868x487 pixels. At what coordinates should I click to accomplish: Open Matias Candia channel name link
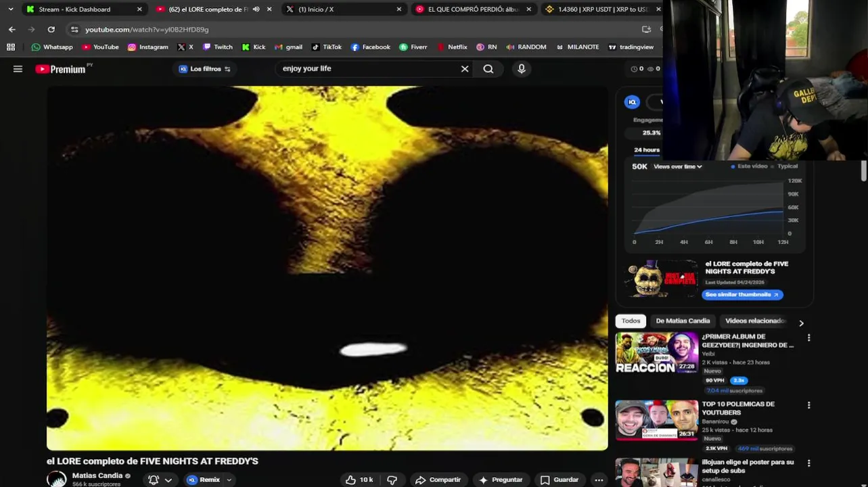pyautogui.click(x=97, y=476)
